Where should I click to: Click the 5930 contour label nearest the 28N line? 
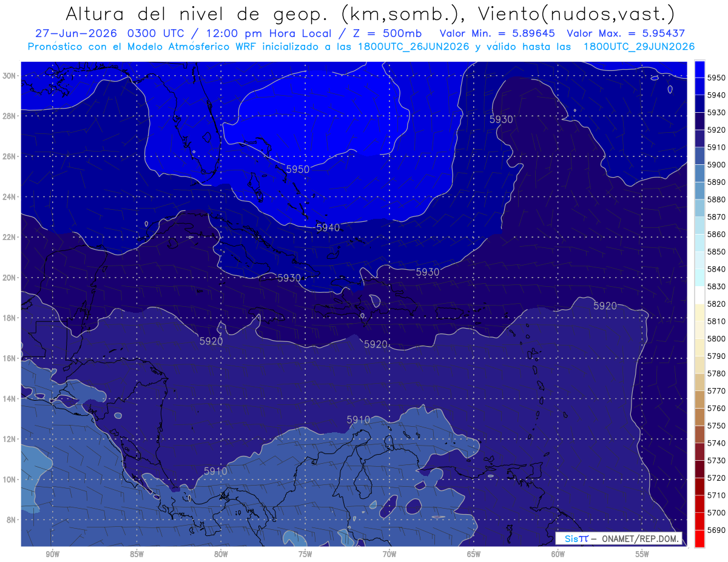click(x=501, y=119)
